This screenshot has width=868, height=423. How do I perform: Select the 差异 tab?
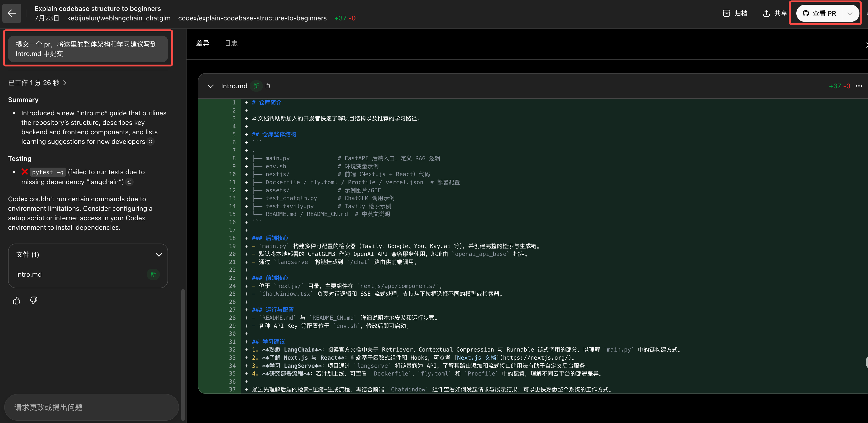pyautogui.click(x=203, y=43)
